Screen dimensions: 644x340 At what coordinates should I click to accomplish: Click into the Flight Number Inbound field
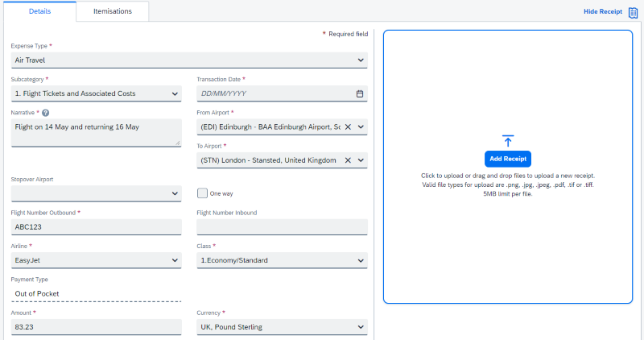click(282, 227)
